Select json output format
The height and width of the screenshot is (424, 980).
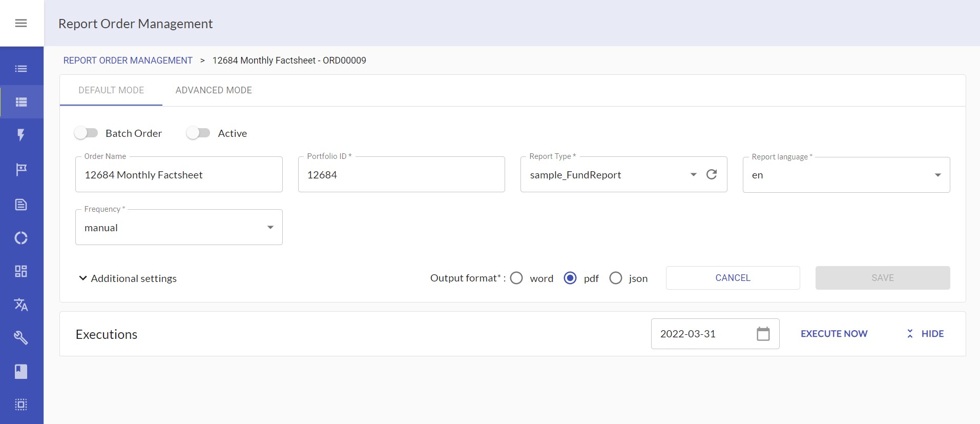tap(616, 278)
